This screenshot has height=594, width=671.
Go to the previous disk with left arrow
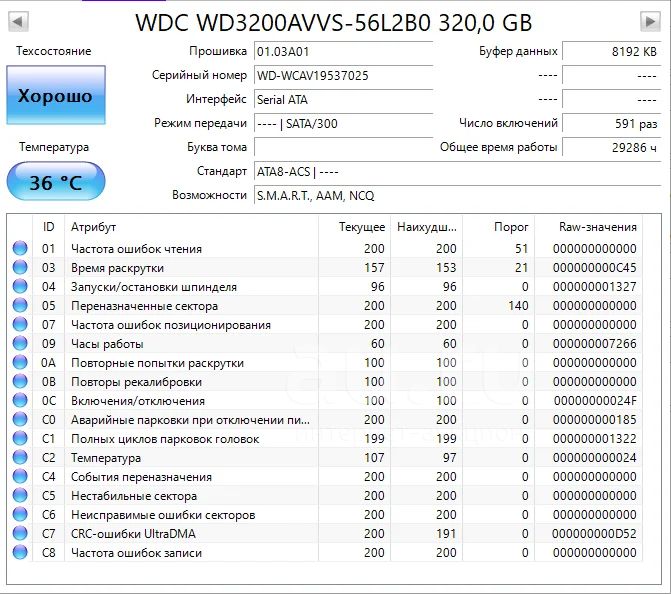(x=18, y=21)
